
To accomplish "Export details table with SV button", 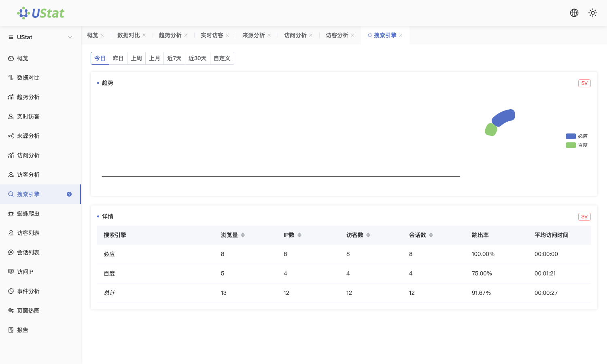I will (584, 217).
